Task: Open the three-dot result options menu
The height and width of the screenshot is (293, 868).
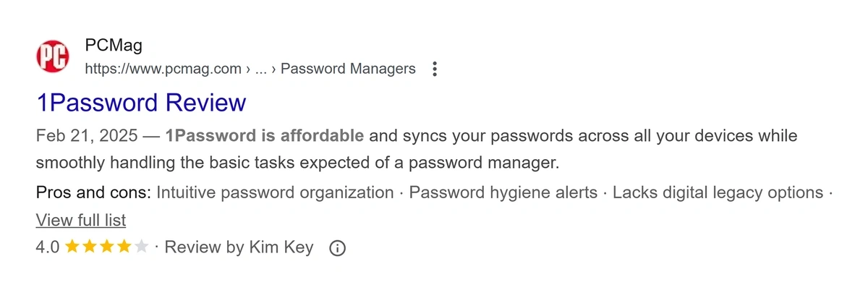Action: tap(435, 69)
